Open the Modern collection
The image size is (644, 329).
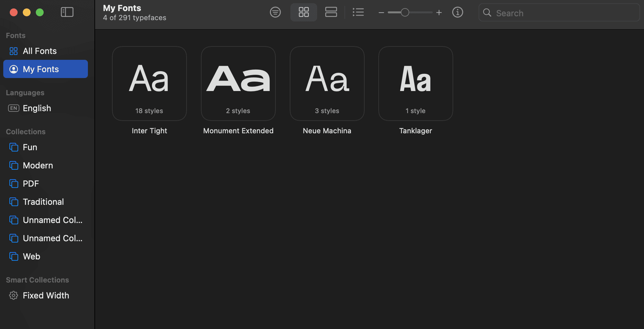[x=46, y=165]
